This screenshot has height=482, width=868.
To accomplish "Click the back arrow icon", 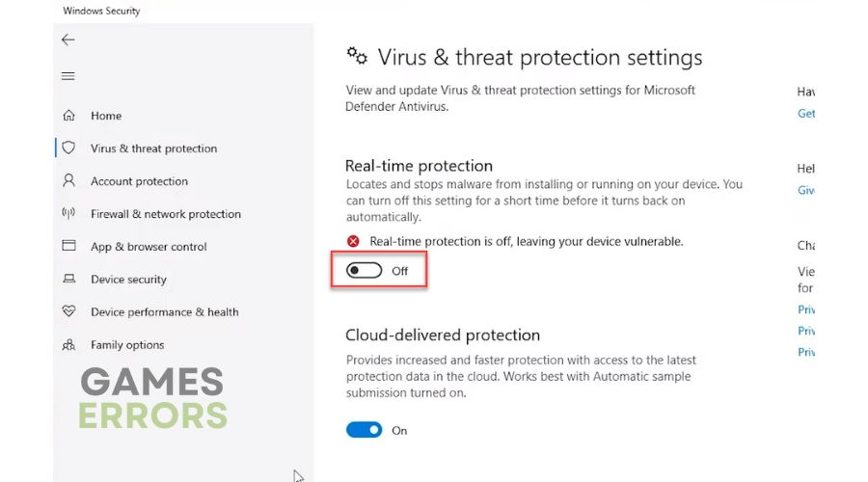I will (68, 40).
